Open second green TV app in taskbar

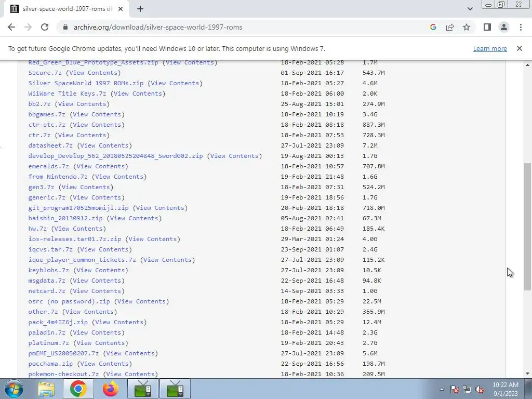click(175, 389)
